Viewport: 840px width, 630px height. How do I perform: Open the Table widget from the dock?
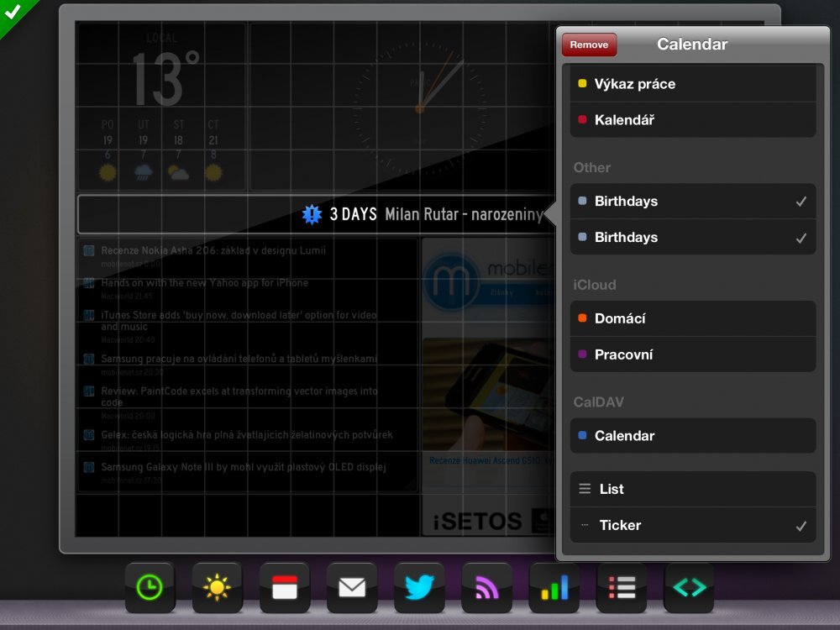click(x=620, y=588)
